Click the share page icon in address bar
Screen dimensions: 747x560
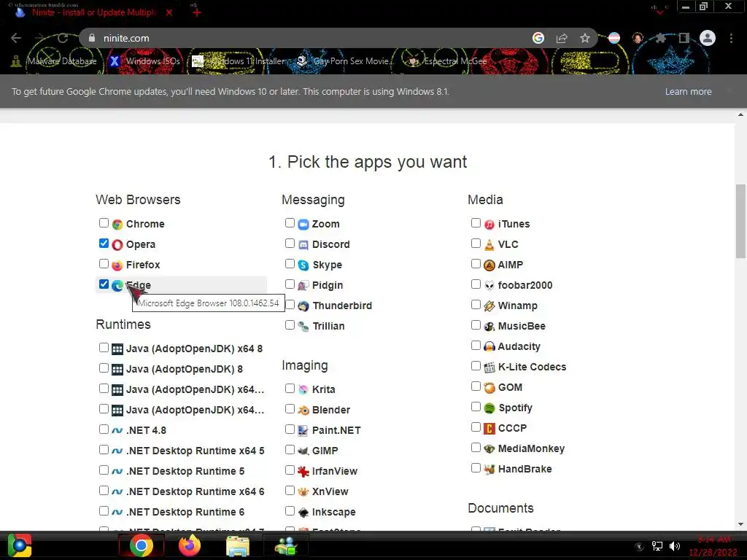[562, 38]
